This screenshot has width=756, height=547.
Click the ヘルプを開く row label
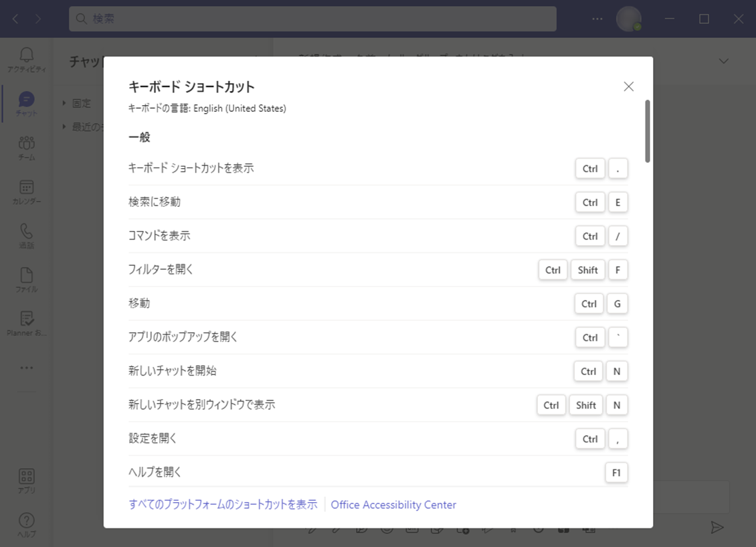(x=155, y=472)
